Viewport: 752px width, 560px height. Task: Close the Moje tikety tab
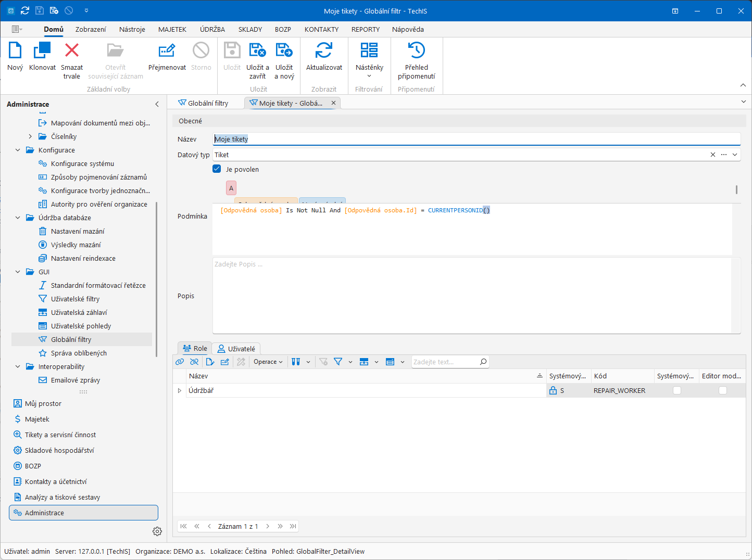pyautogui.click(x=333, y=103)
